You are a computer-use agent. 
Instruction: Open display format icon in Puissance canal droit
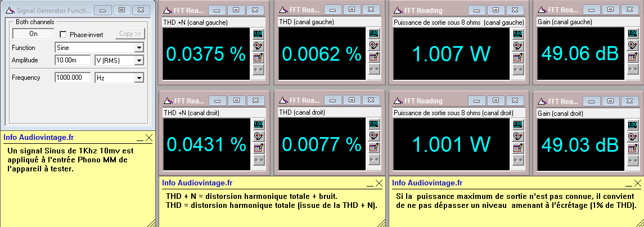pos(517,124)
